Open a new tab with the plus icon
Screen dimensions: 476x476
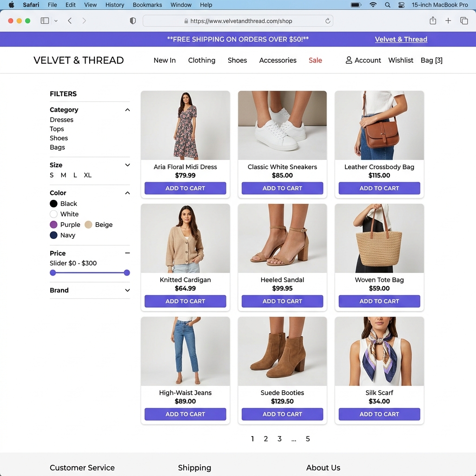tap(448, 20)
